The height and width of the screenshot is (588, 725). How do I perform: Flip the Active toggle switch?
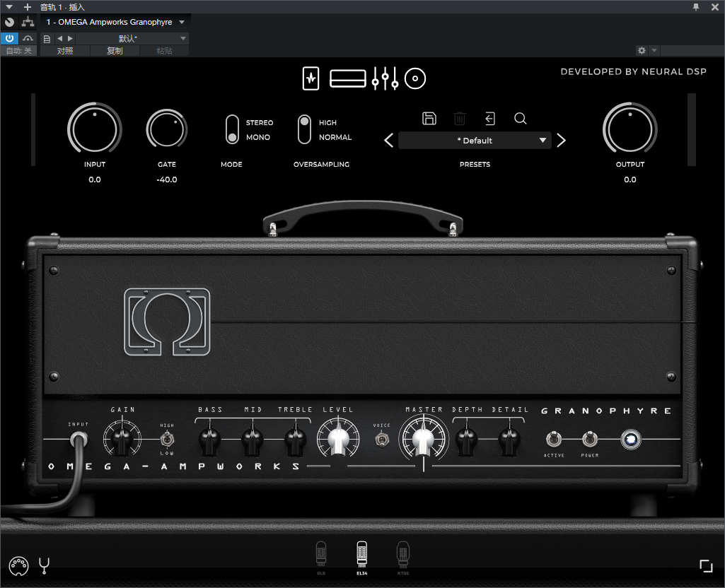[x=554, y=439]
